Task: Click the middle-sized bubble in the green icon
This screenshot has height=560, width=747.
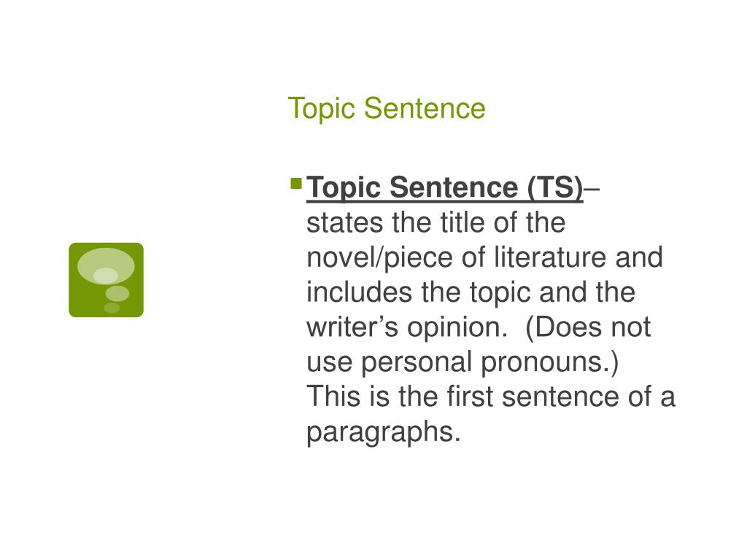Action: pos(117,293)
